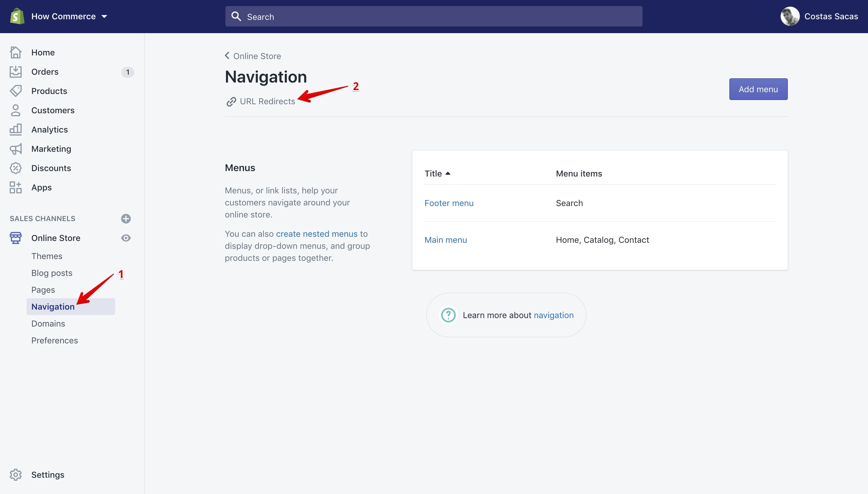The height and width of the screenshot is (494, 868).
Task: Click the Orders count badge showing 1
Action: [127, 72]
